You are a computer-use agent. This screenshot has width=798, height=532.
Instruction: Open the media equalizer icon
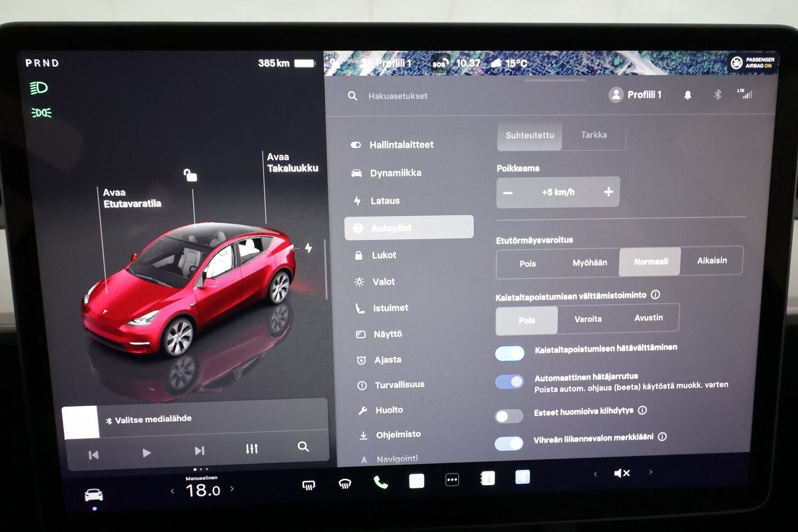coord(252,449)
